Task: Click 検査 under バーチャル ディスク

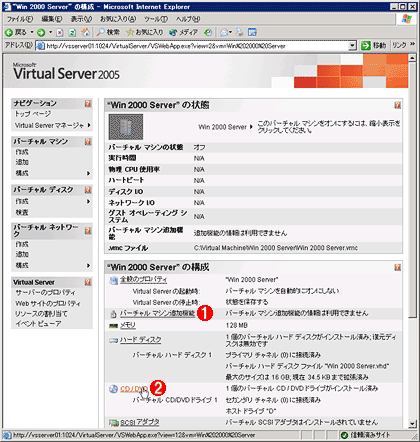Action: (x=22, y=212)
